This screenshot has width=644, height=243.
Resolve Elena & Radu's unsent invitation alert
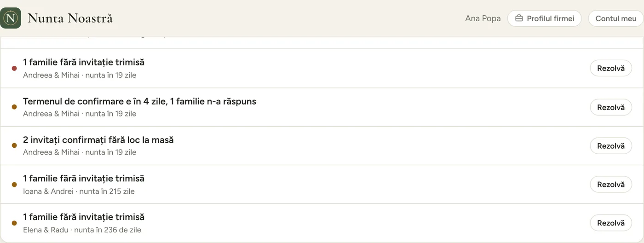pos(611,223)
